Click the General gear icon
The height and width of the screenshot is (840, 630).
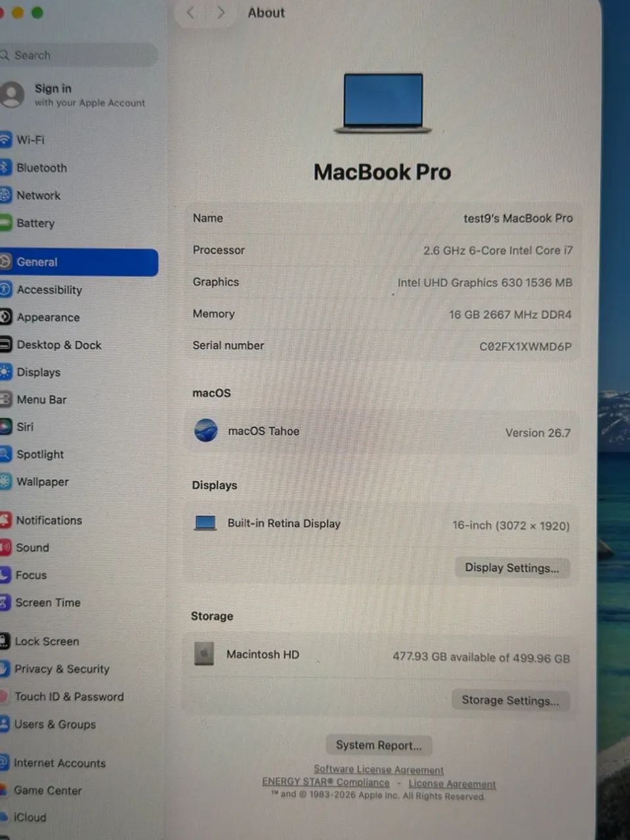(5, 262)
